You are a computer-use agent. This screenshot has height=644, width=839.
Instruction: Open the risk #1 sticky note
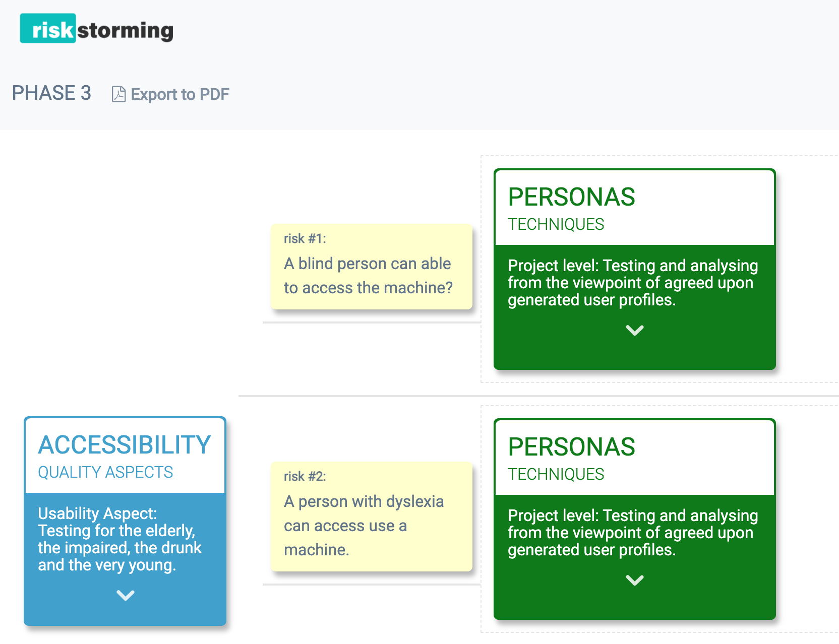(371, 267)
